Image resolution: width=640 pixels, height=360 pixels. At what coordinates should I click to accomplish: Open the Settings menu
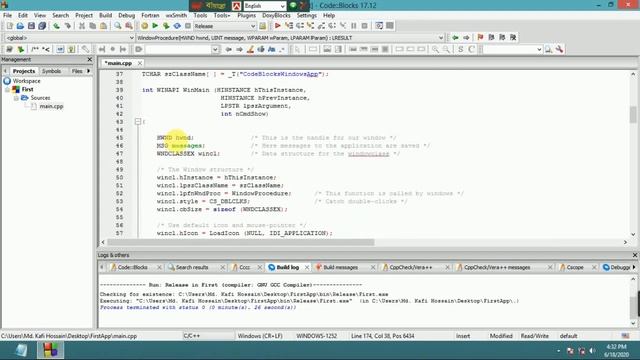pyautogui.click(x=307, y=16)
